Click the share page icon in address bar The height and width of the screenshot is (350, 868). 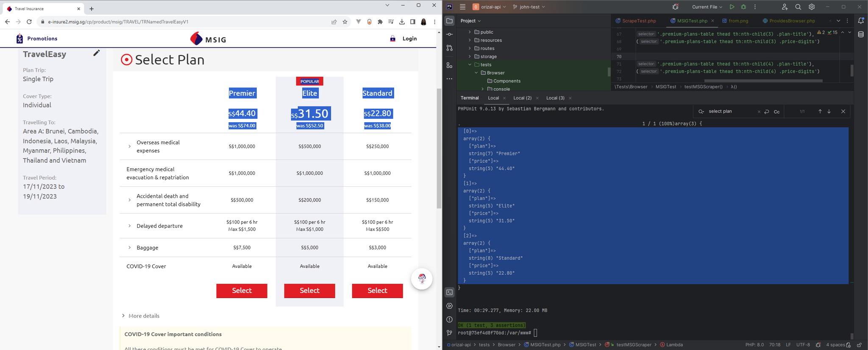pyautogui.click(x=334, y=22)
